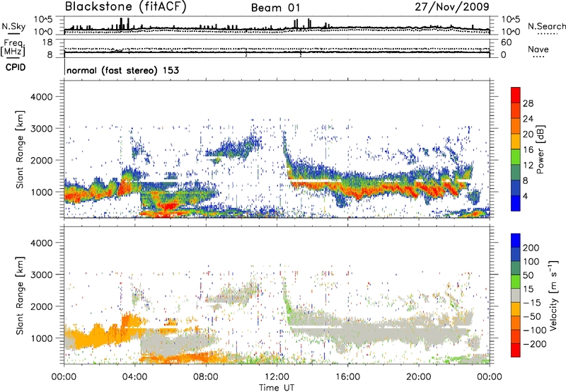The height and width of the screenshot is (392, 566).
Task: Click the velocity colorbar value '200'
Action: click(531, 248)
